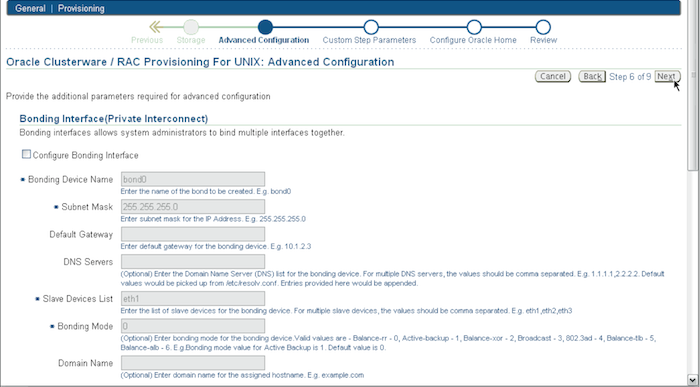Click the hint 'Enter domain name for the assigned hostname'
Viewport: 700px width, 387px height.
coord(242,375)
